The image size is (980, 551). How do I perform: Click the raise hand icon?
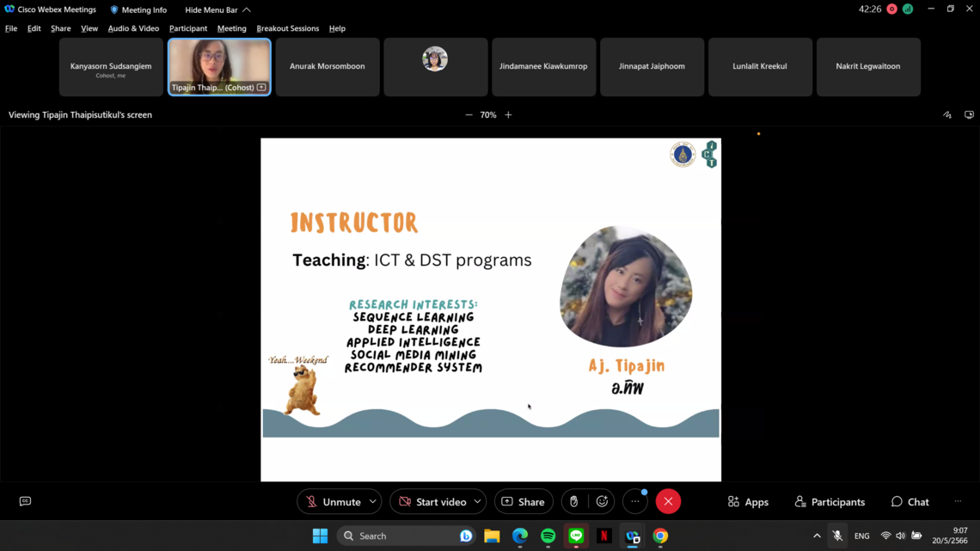(574, 502)
